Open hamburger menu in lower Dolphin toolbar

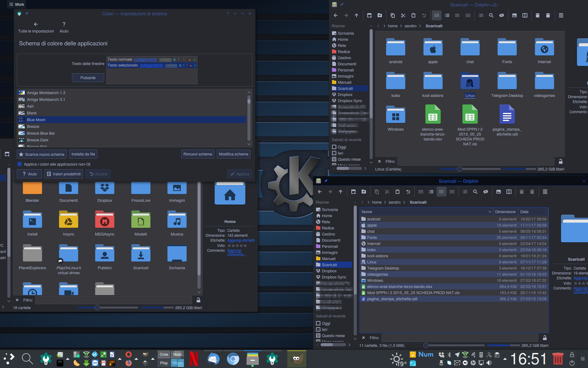pos(545,192)
